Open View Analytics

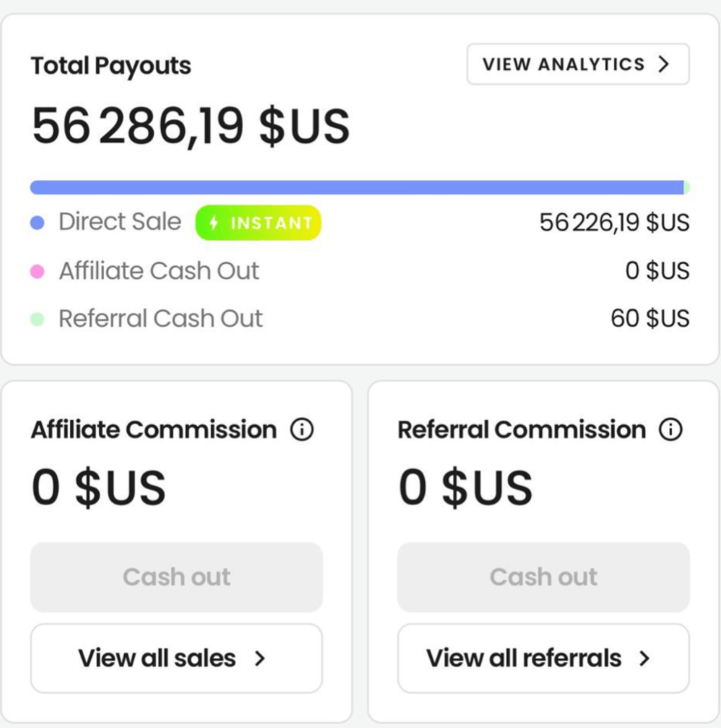click(578, 64)
